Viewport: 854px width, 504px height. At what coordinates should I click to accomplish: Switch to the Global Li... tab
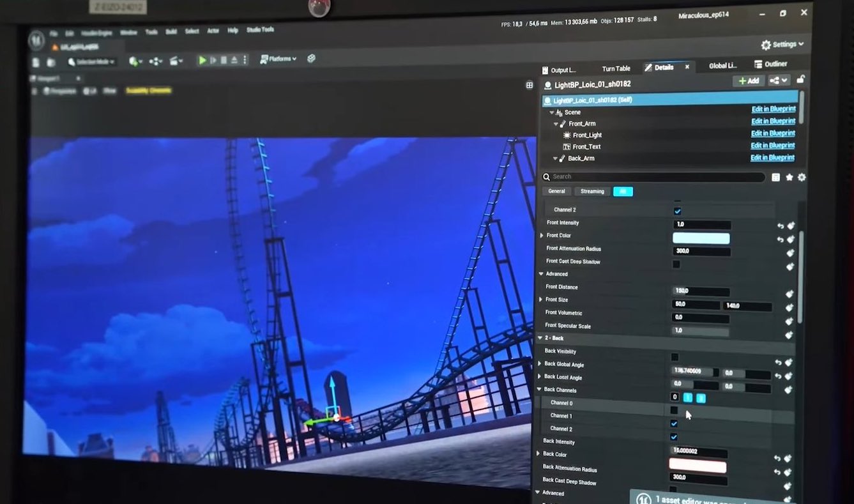[722, 66]
